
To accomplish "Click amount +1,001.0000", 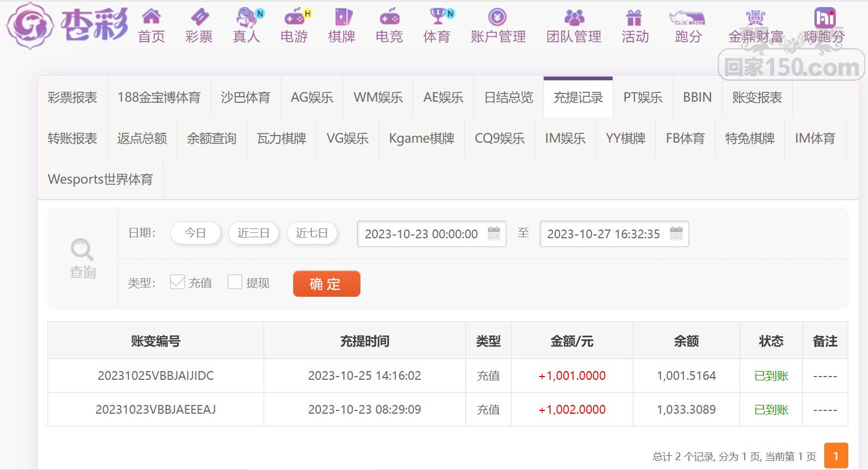I will pyautogui.click(x=572, y=375).
